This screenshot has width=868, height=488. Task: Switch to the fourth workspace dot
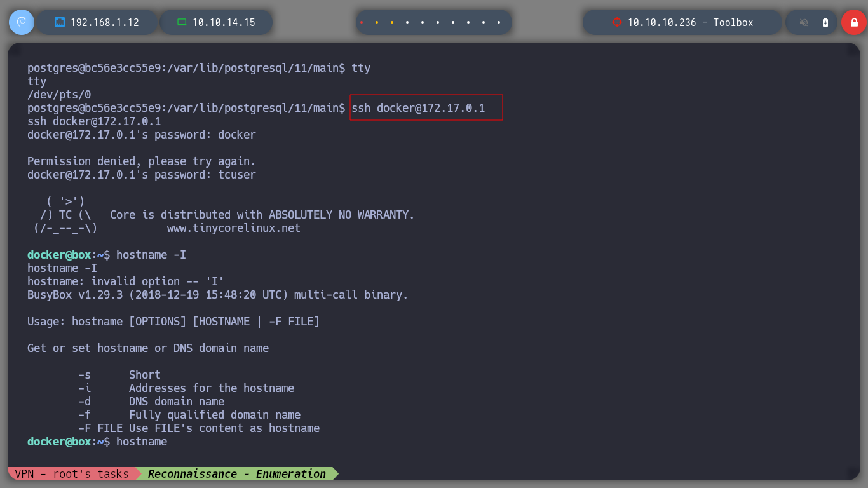[407, 22]
